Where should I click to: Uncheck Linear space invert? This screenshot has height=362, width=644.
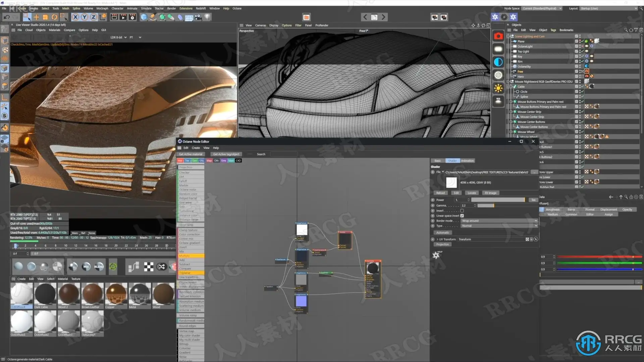(x=462, y=216)
